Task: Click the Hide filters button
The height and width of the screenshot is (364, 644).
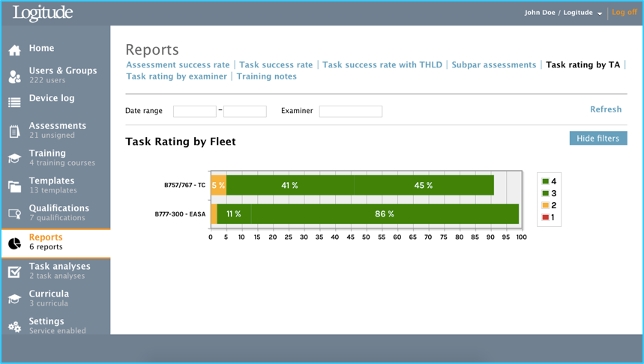Action: coord(598,139)
